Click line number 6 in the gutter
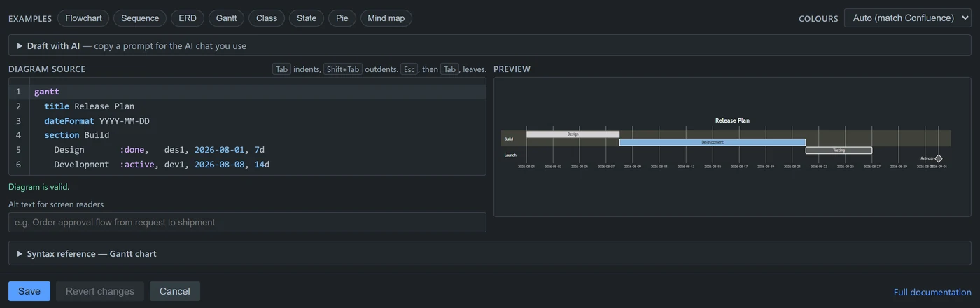Screen dimensions: 980x308 point(18,164)
